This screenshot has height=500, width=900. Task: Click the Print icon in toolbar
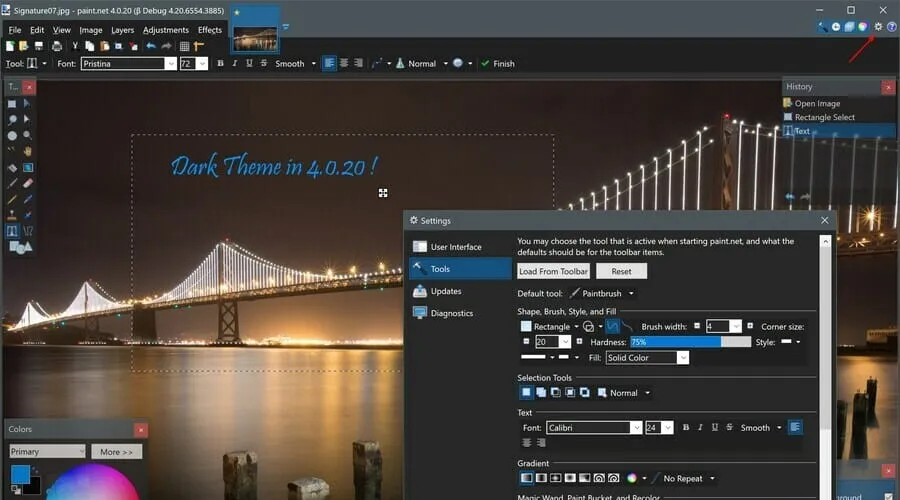[57, 46]
